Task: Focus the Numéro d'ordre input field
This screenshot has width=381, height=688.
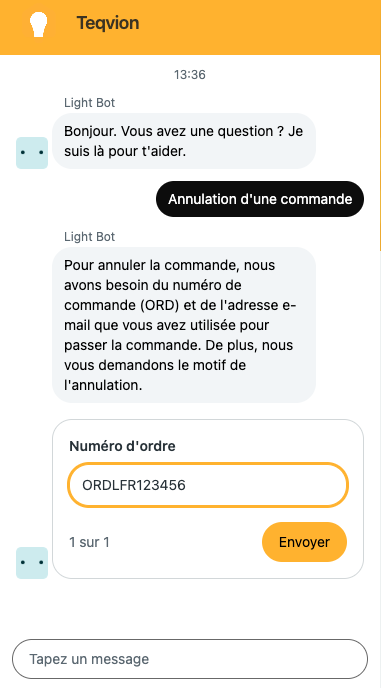Action: pyautogui.click(x=208, y=485)
